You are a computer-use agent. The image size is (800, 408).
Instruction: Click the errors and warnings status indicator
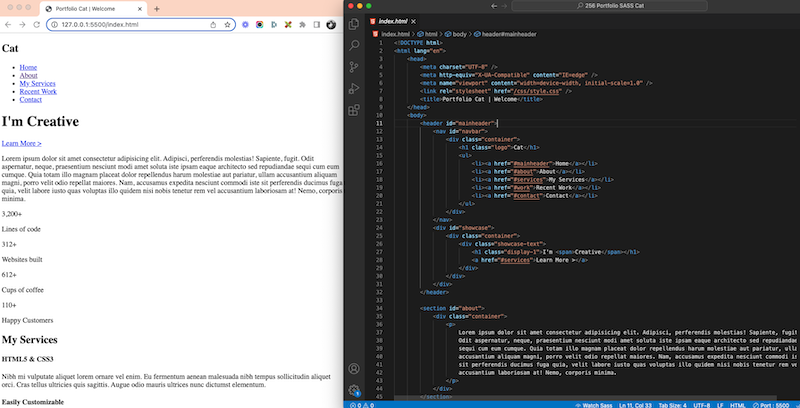pyautogui.click(x=362, y=405)
